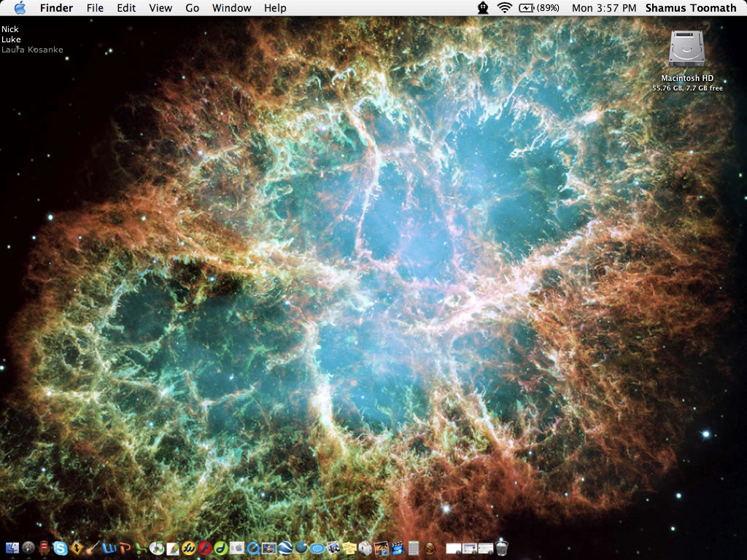Viewport: 747px width, 560px height.
Task: Restore the last minimized window beside Trash
Action: [x=485, y=548]
